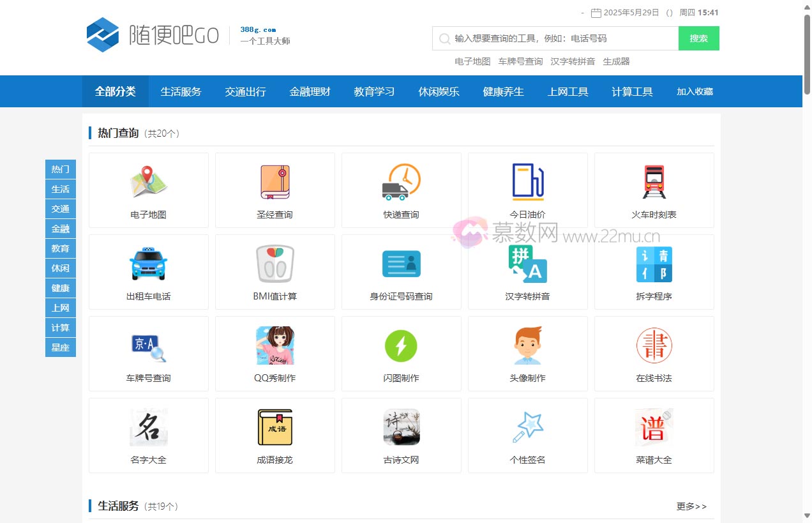Image resolution: width=812 pixels, height=523 pixels.
Task: Click the 生成器 quick link under search
Action: coord(617,61)
